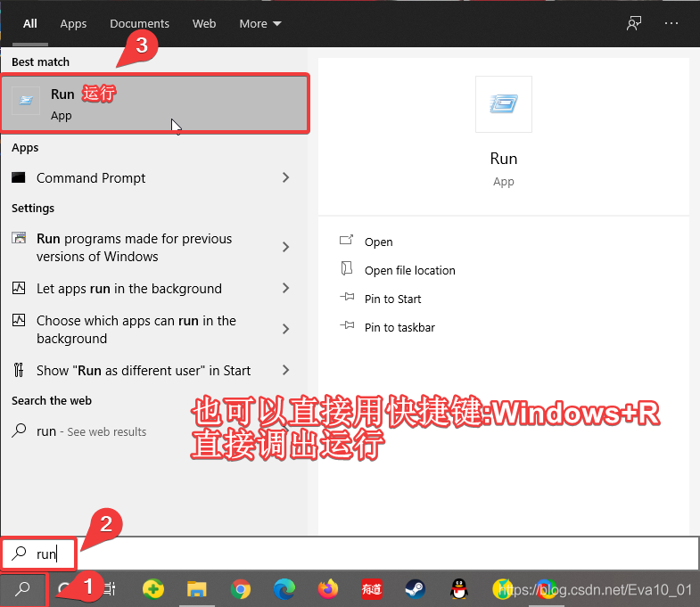Open Steam from the taskbar
700x607 pixels.
(x=416, y=589)
